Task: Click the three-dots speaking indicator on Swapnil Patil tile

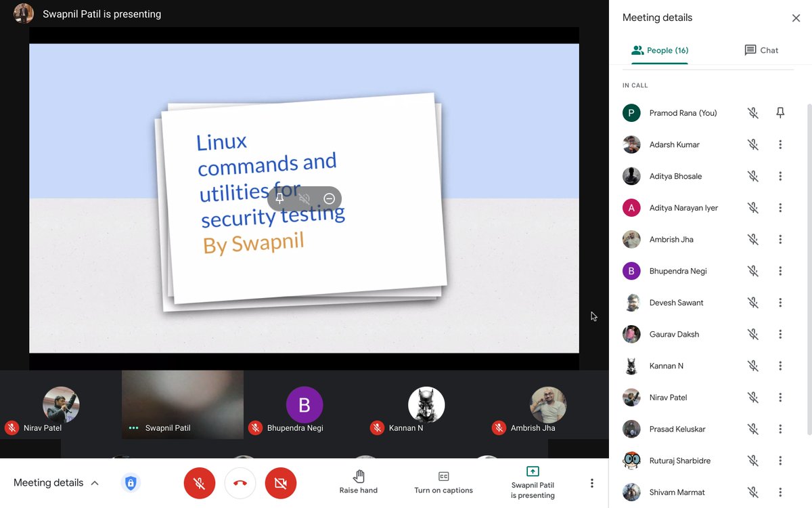Action: pyautogui.click(x=133, y=428)
